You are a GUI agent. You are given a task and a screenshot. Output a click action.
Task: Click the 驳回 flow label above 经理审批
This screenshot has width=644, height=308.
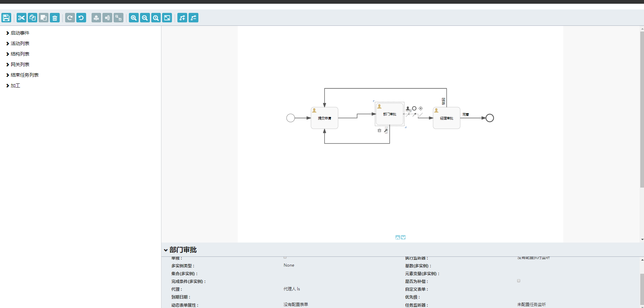[443, 101]
